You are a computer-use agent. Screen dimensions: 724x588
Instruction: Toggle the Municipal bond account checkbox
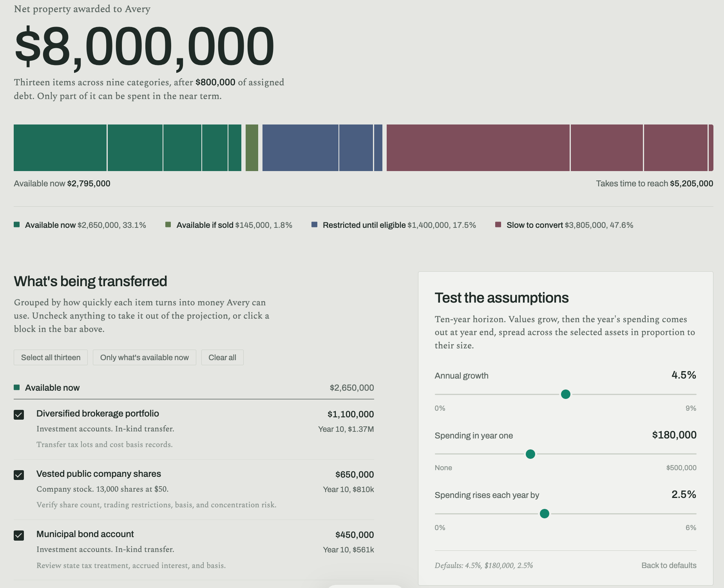tap(19, 535)
